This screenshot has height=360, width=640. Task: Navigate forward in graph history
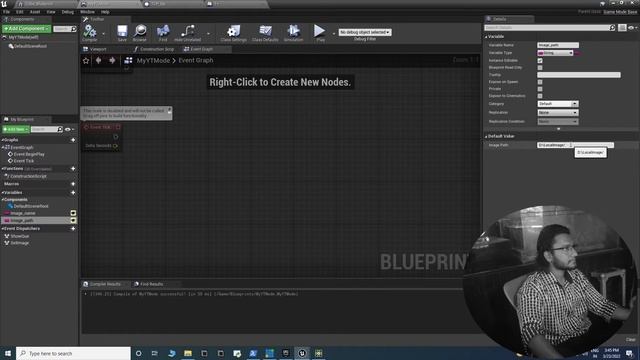click(112, 60)
